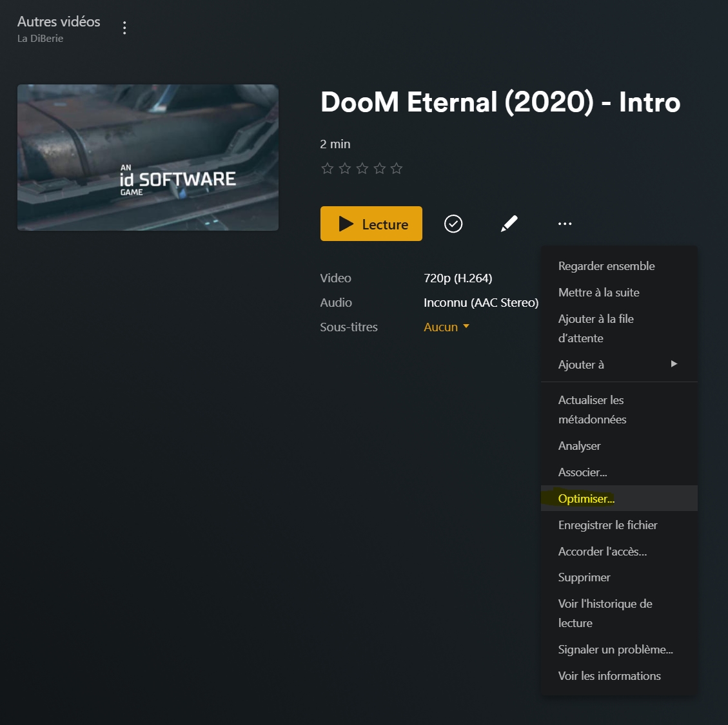728x725 pixels.
Task: Select Regarder ensemble from the menu
Action: (619, 266)
